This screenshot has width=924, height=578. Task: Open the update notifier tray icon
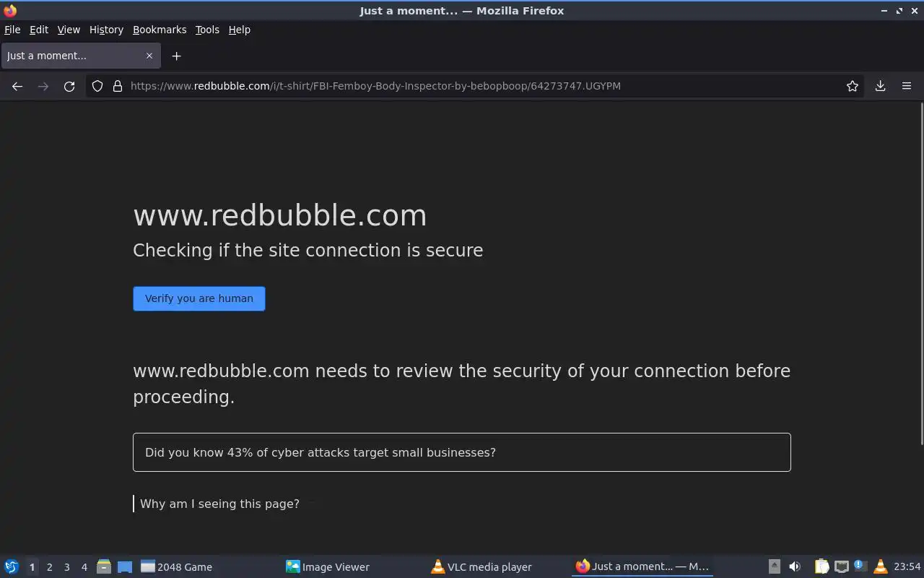(860, 566)
